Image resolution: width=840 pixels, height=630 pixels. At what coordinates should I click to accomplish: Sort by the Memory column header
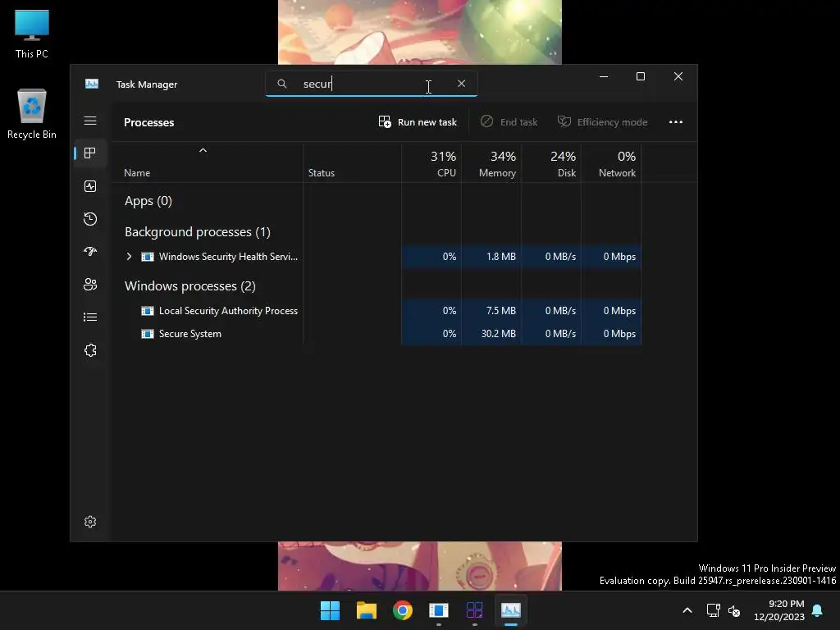coord(492,164)
